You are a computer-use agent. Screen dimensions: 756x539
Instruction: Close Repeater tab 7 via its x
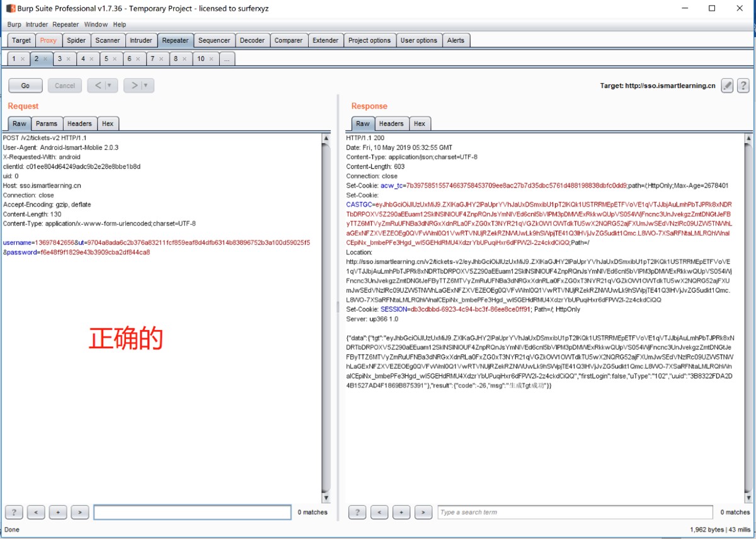pos(161,59)
